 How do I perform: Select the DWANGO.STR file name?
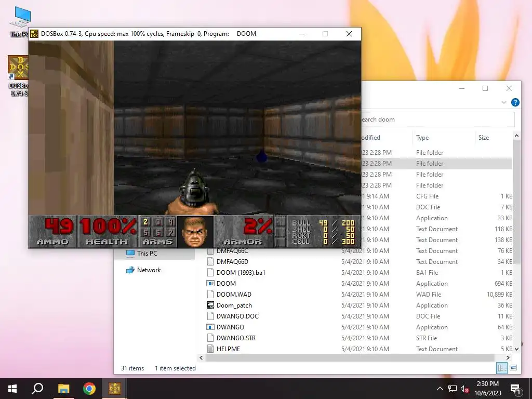click(236, 338)
